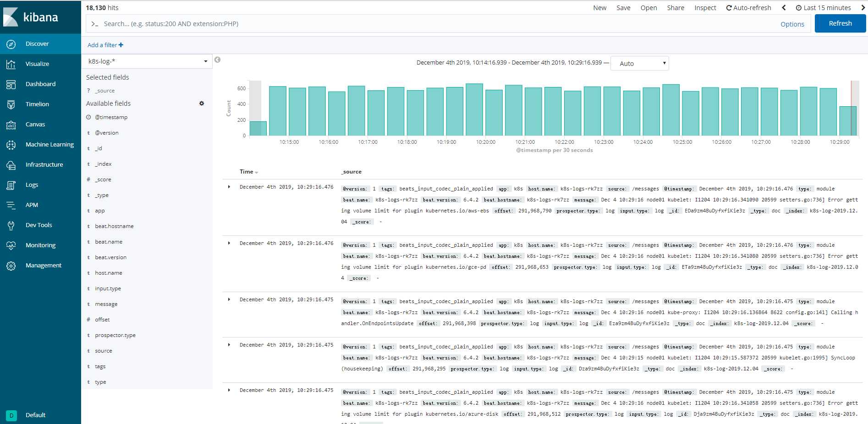Click the query prompt icon in search bar

point(94,24)
